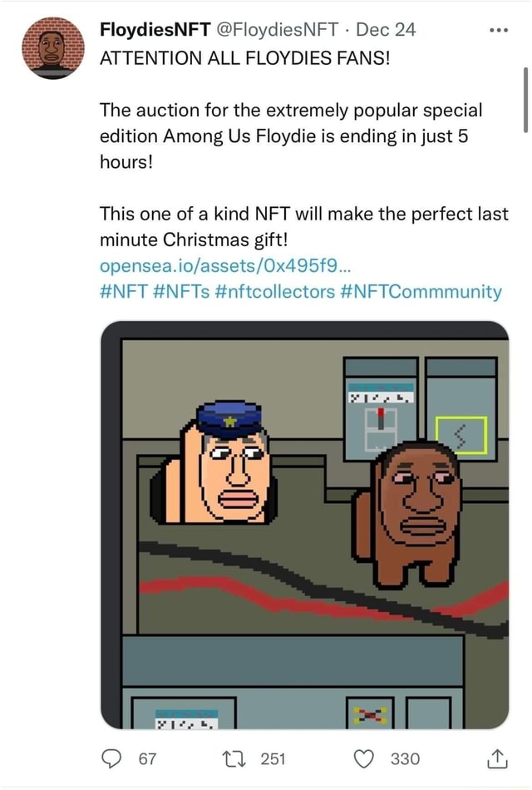Open the Among Us Floydie image

pyautogui.click(x=303, y=524)
